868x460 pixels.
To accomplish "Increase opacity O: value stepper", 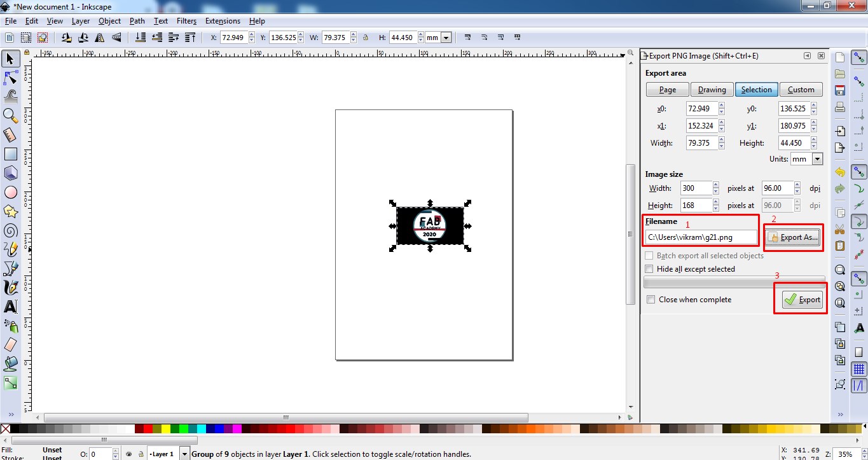I will coord(116,452).
